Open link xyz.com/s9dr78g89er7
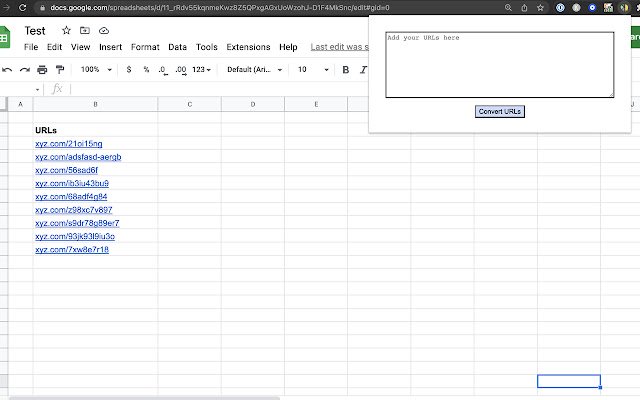 pyautogui.click(x=77, y=223)
